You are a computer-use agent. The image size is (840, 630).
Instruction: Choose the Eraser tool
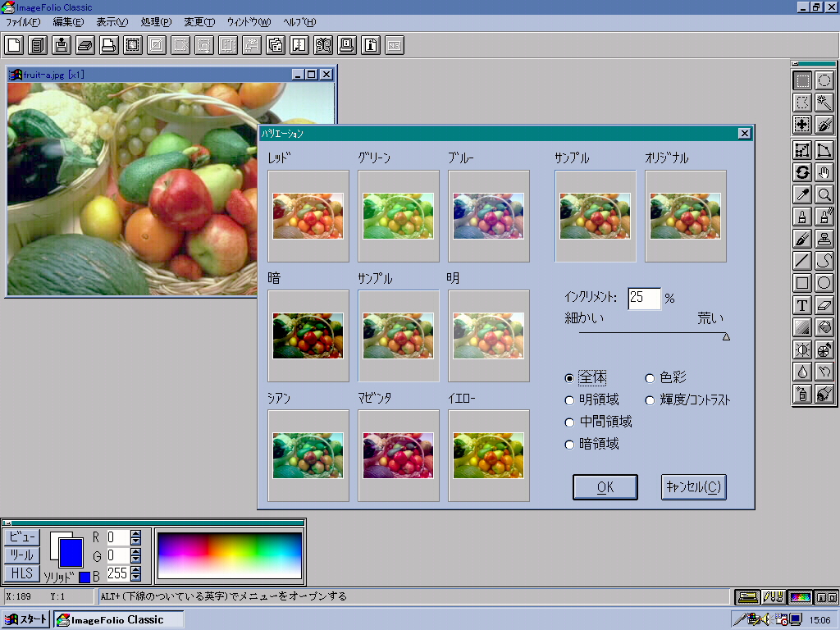tap(824, 305)
